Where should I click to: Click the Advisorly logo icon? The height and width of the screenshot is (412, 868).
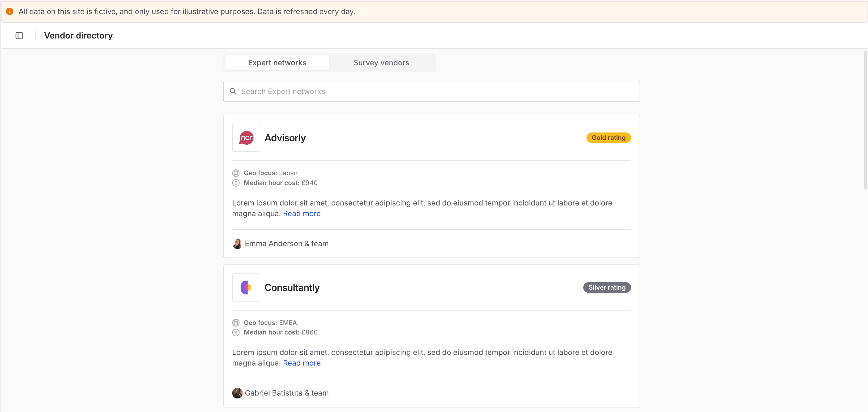point(246,138)
